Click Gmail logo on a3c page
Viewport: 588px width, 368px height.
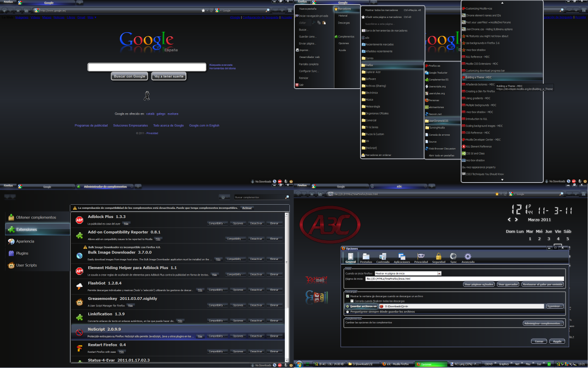[x=317, y=298]
